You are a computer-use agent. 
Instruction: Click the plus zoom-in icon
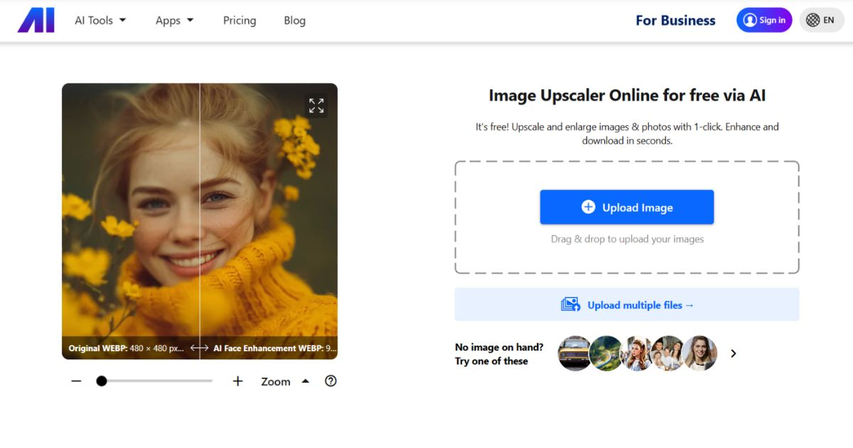238,381
